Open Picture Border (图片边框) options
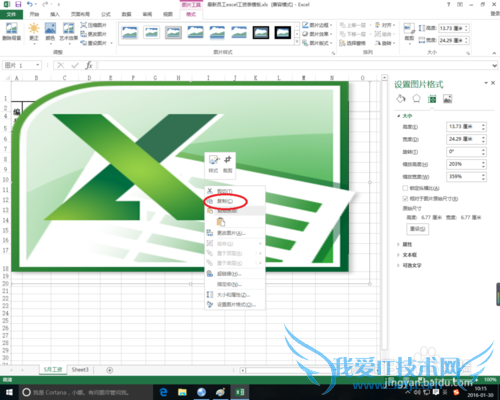The width and height of the screenshot is (500, 400). pyautogui.click(x=317, y=25)
